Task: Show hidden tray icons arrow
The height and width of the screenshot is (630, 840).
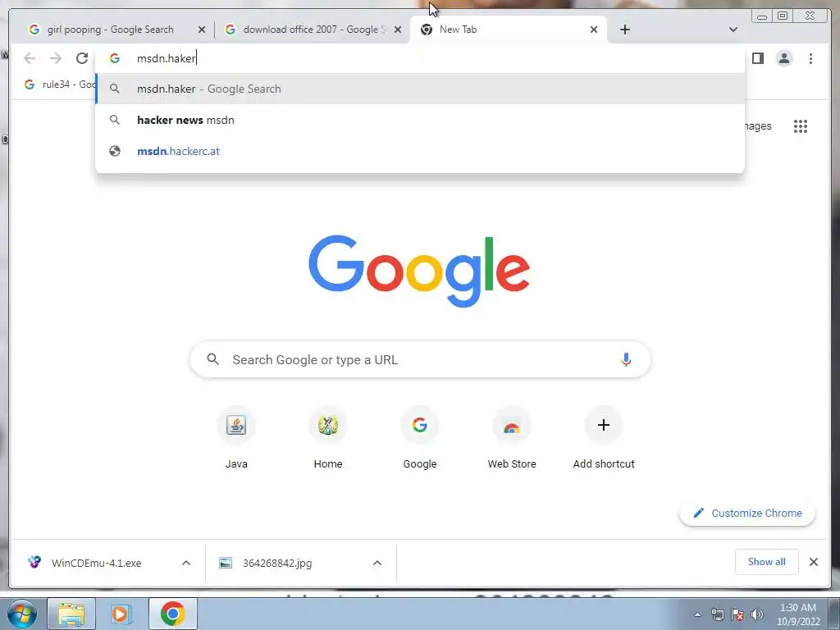Action: (x=697, y=614)
